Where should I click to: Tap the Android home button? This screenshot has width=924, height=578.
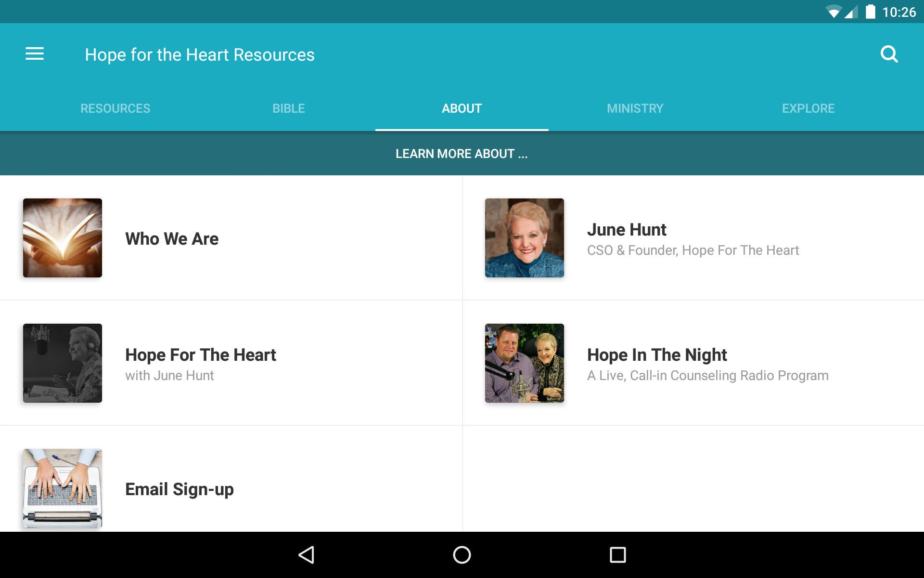pos(462,555)
